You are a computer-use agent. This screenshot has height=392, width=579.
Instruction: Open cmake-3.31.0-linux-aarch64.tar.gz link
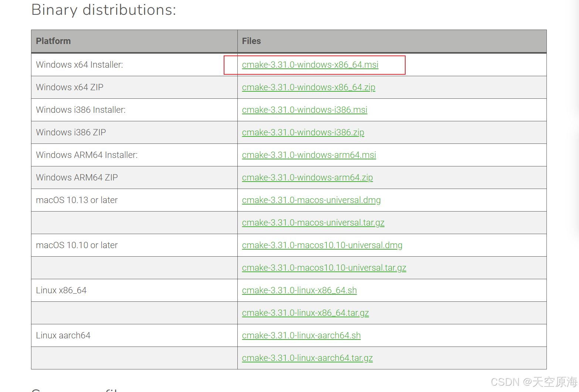click(x=307, y=358)
